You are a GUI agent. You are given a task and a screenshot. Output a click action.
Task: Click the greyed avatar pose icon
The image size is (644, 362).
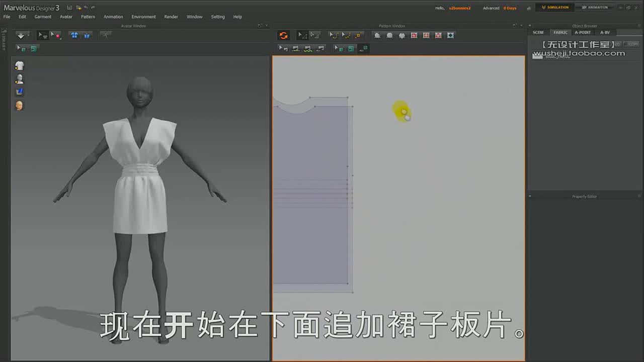[106, 35]
